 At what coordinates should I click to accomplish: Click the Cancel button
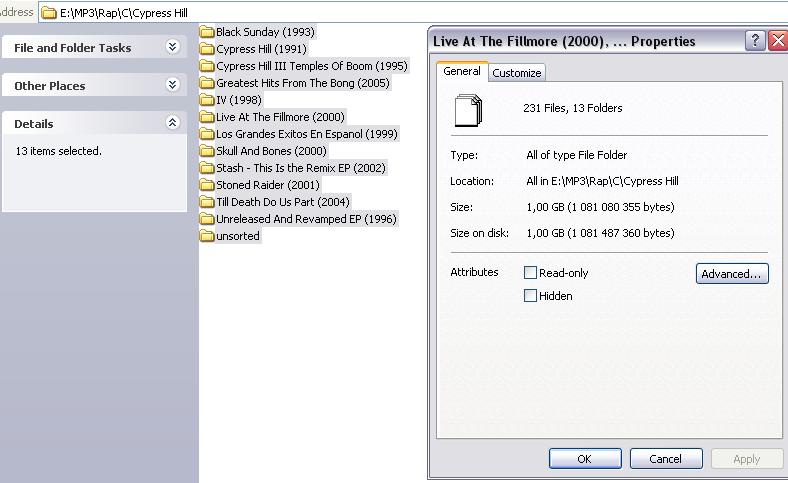tap(666, 459)
